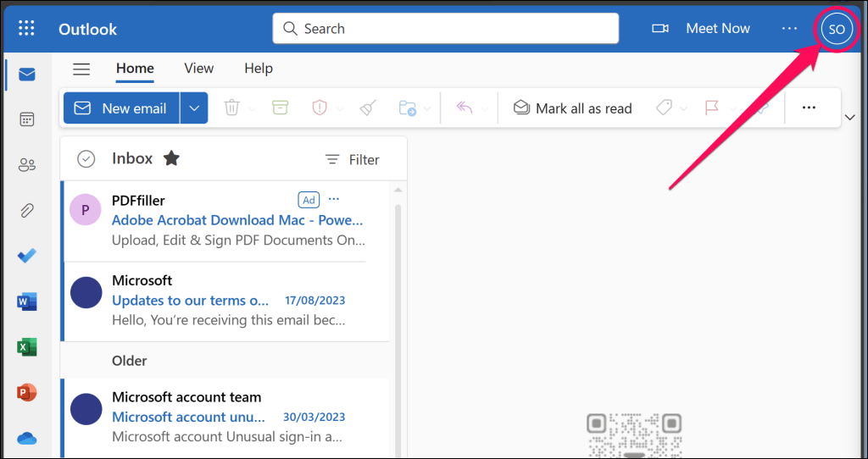The image size is (868, 459).
Task: Launch Excel from the sidebar
Action: [26, 347]
